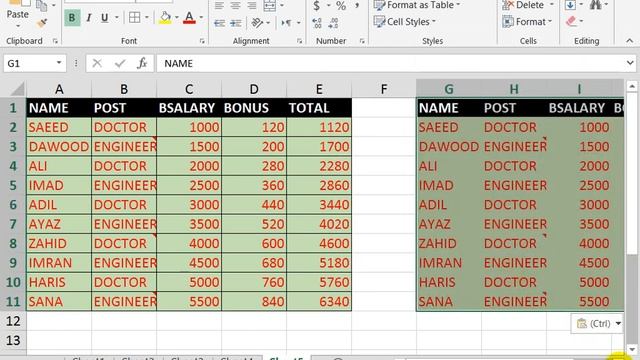Select cell G8 containing ZAHID
The height and width of the screenshot is (360, 640).
click(x=449, y=244)
